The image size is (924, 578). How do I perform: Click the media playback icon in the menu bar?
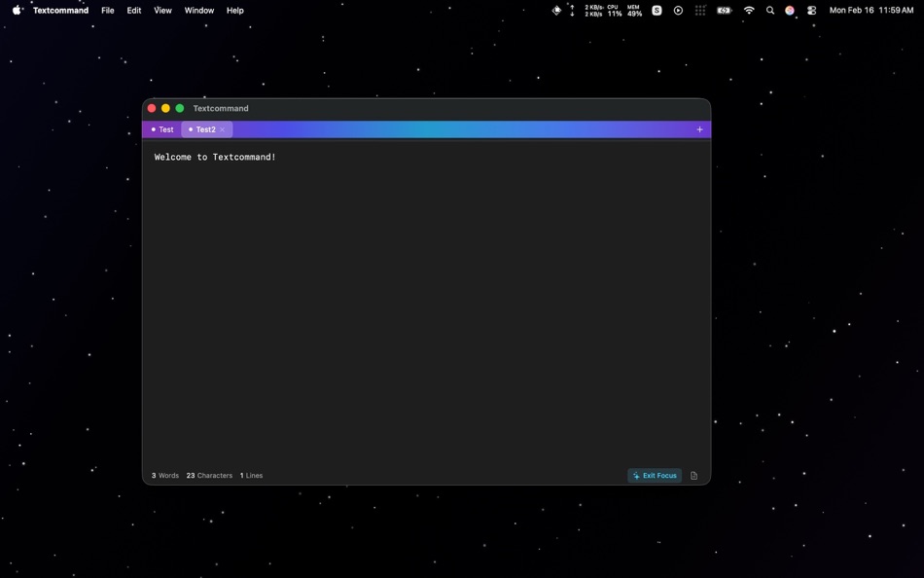(678, 10)
